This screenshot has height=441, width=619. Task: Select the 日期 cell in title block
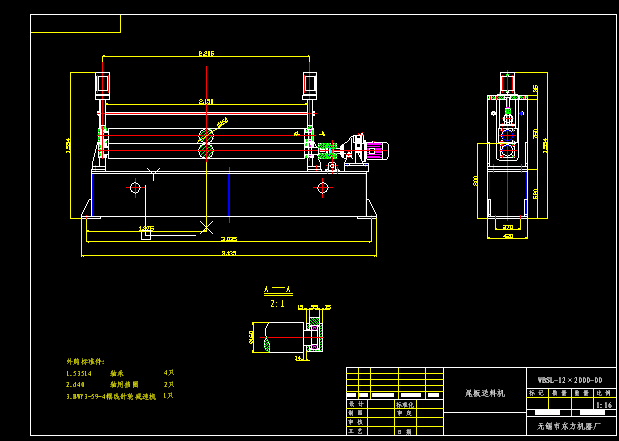tap(405, 432)
